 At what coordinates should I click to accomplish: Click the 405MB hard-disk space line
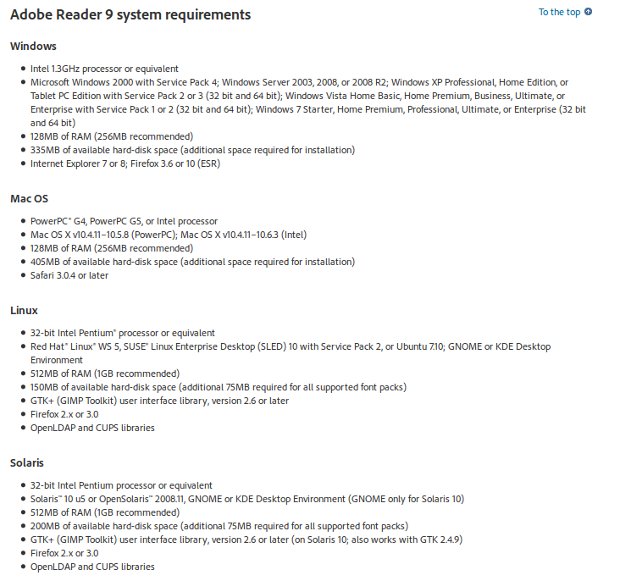[193, 262]
